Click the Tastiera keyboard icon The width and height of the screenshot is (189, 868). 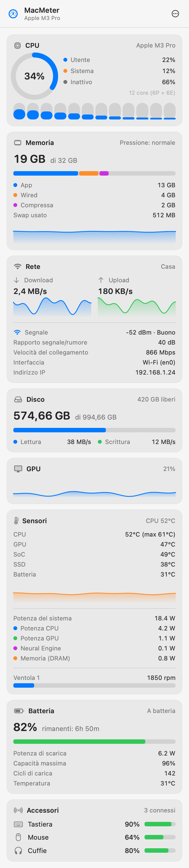[19, 824]
